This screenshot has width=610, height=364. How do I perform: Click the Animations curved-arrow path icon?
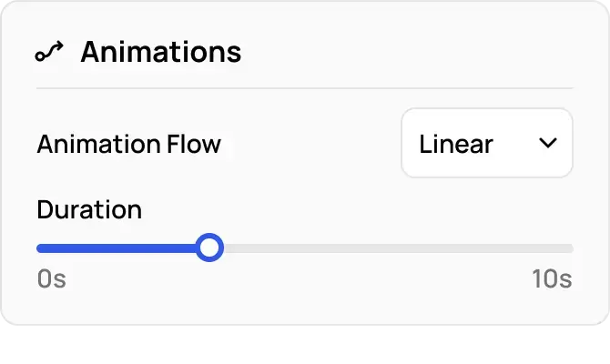[x=49, y=53]
